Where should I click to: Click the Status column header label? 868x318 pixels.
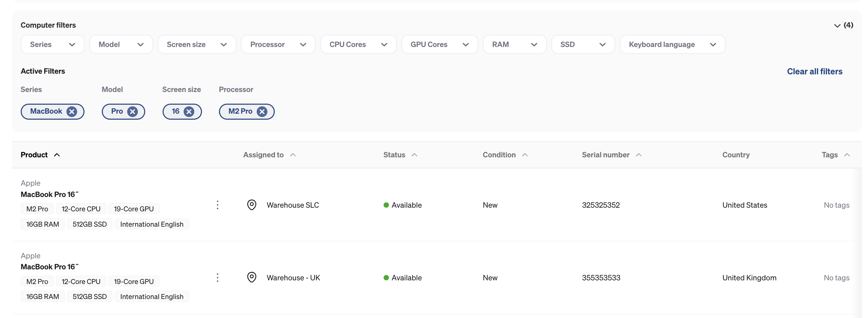394,155
